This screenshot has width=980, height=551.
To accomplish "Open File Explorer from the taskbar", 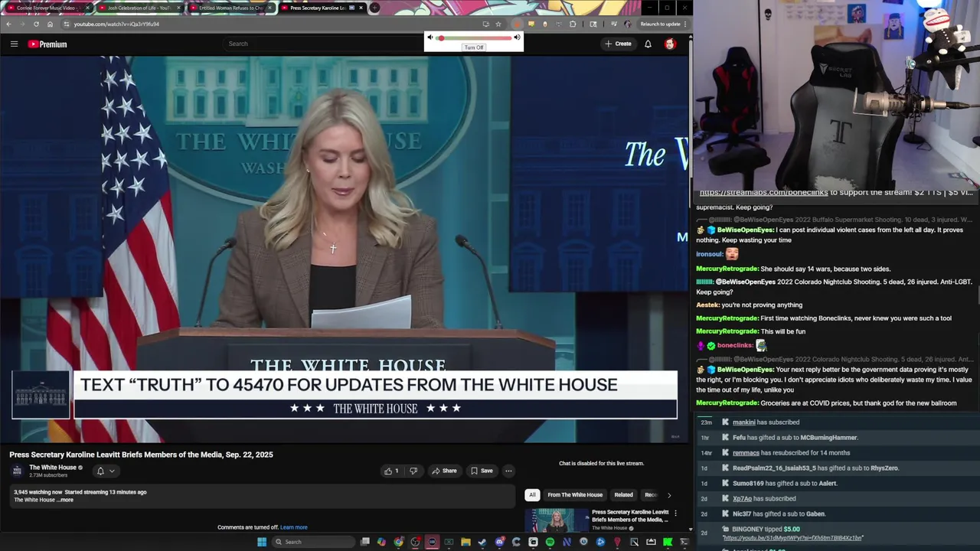I will point(465,542).
